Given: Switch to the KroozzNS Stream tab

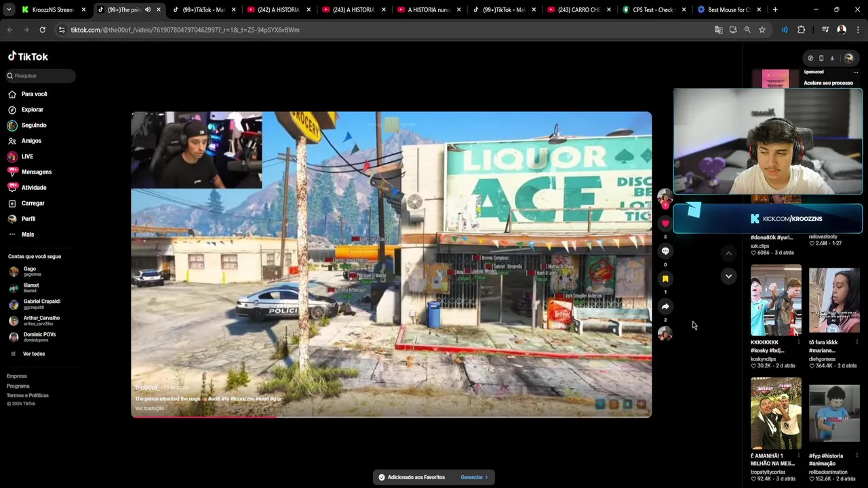Looking at the screenshot, I should 52,9.
